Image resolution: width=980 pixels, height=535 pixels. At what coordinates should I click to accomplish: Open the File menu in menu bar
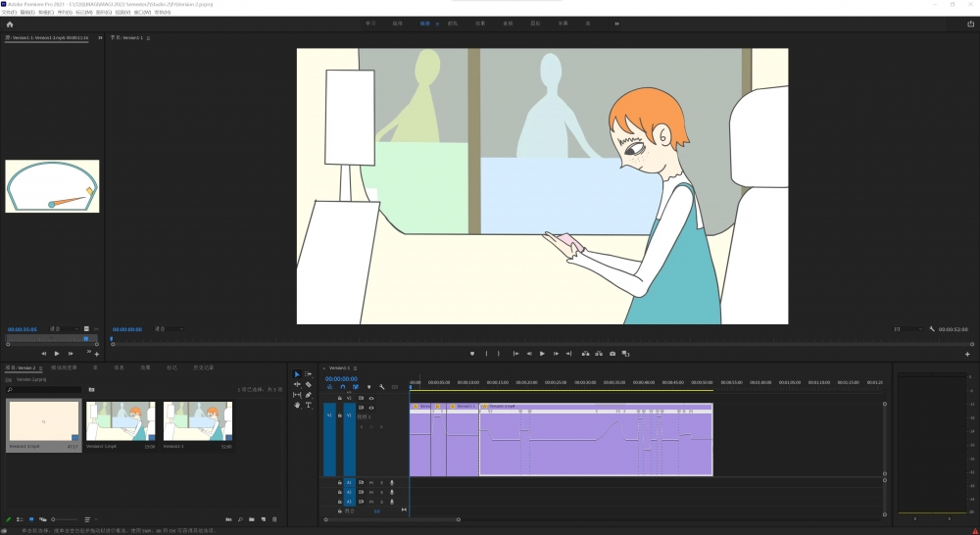pos(9,12)
